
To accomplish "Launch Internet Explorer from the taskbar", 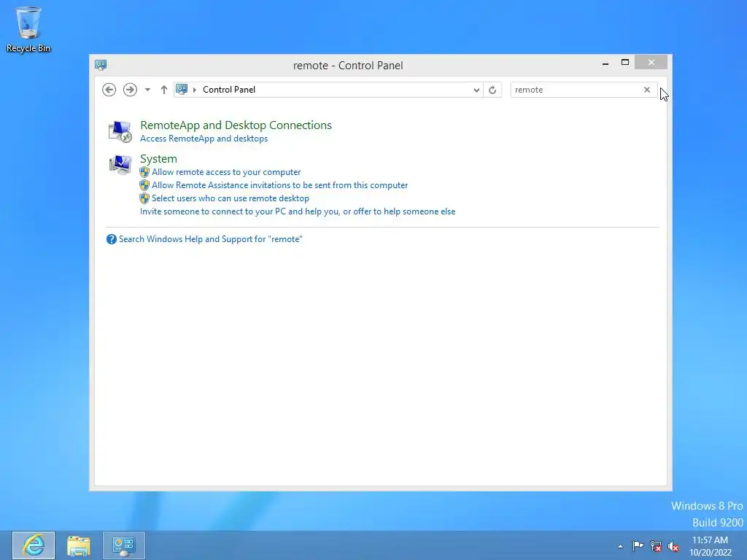I will [x=34, y=545].
